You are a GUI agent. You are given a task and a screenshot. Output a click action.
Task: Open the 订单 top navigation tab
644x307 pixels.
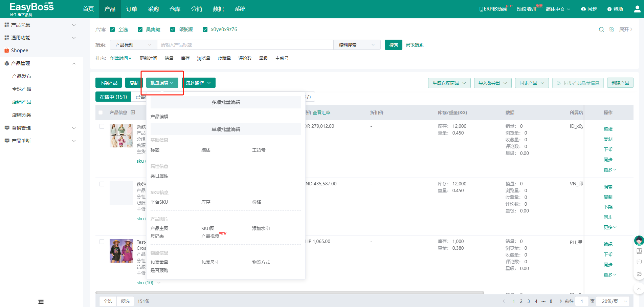pyautogui.click(x=132, y=9)
